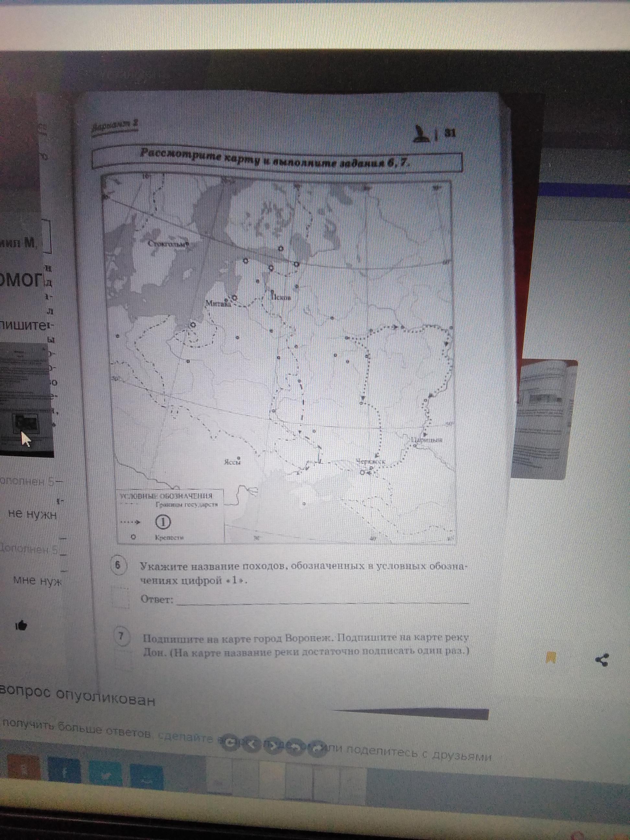Click the numbered circle 7 next to the task
This screenshot has height=840, width=630.
tap(122, 637)
